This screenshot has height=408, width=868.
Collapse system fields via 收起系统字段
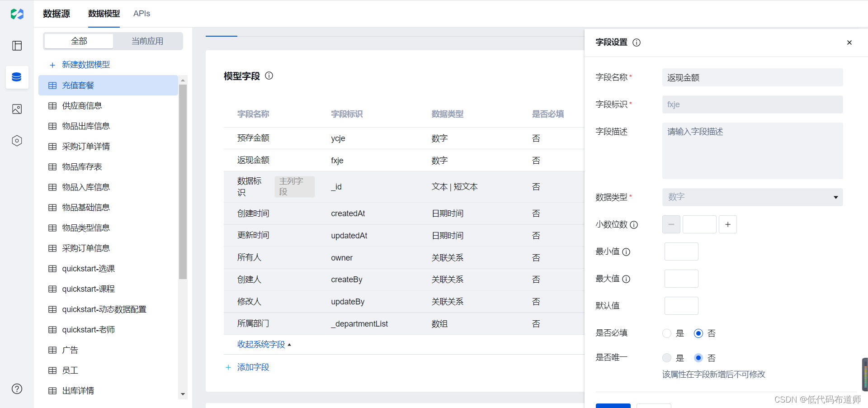(x=264, y=344)
